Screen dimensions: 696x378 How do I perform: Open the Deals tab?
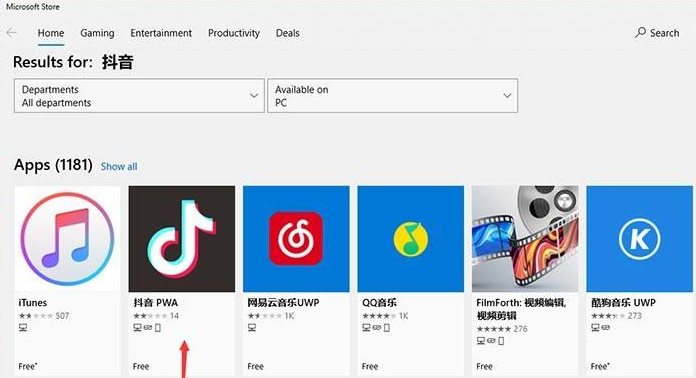288,33
